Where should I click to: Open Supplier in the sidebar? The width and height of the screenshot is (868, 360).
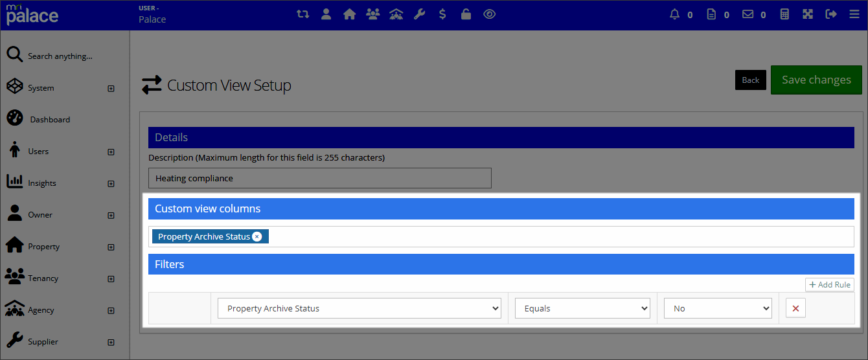(43, 342)
